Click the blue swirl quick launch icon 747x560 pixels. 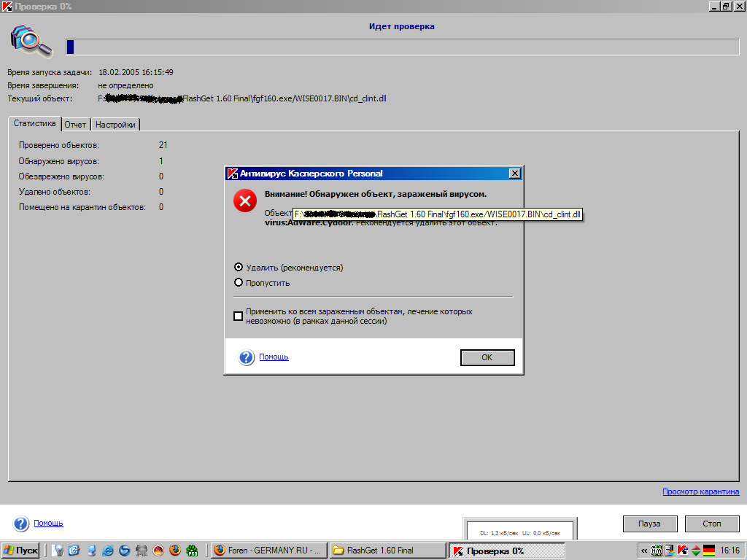(125, 551)
